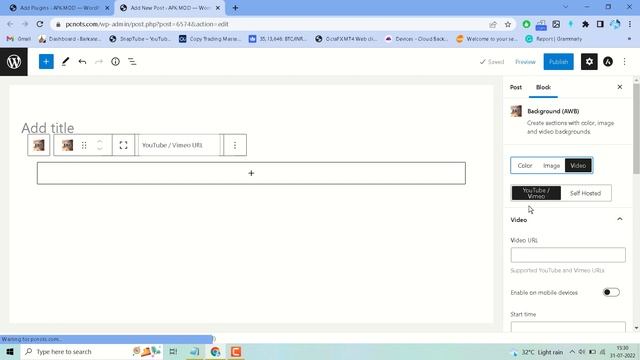Open the browser Extensions puzzle icon

(585, 24)
